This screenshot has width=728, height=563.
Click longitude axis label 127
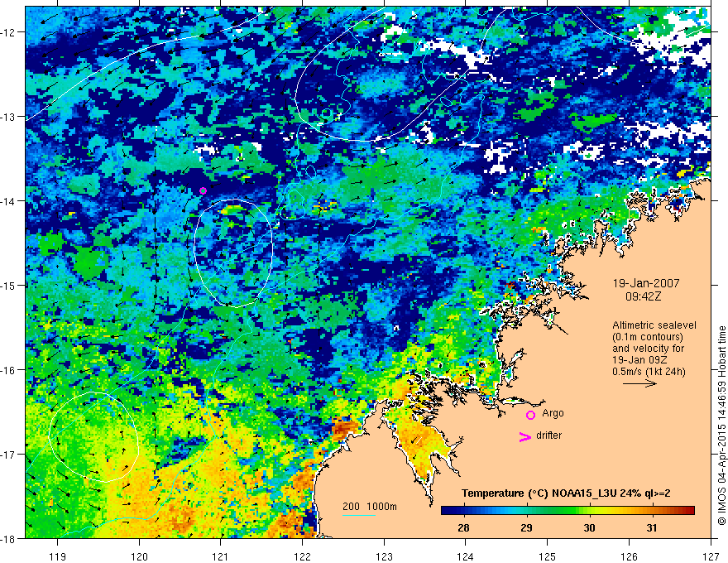pos(711,556)
